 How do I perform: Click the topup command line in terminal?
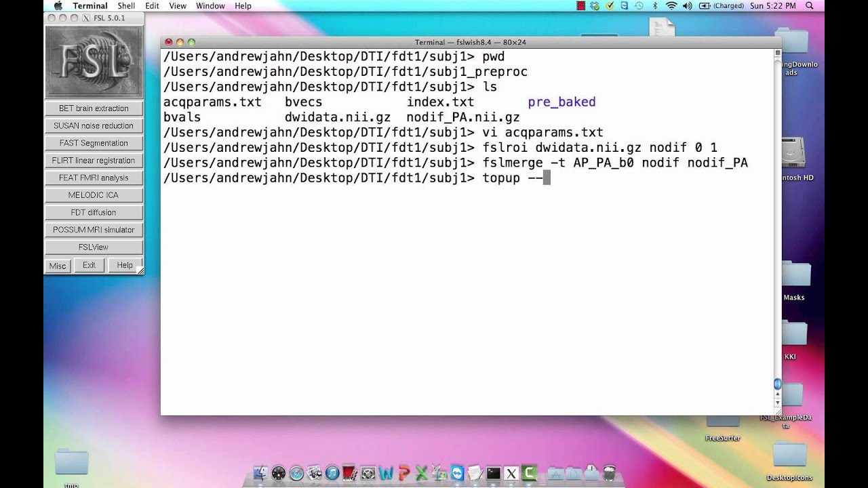[357, 178]
